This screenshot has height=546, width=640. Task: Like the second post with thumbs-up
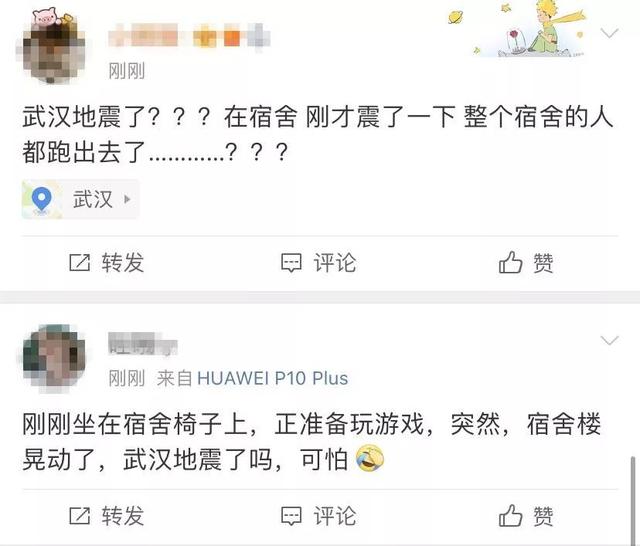tap(511, 515)
